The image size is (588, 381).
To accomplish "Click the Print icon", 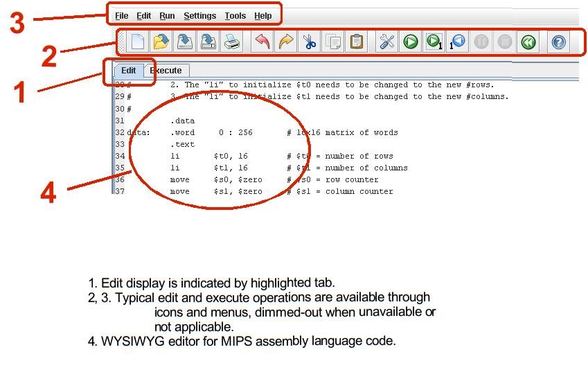I will (232, 42).
